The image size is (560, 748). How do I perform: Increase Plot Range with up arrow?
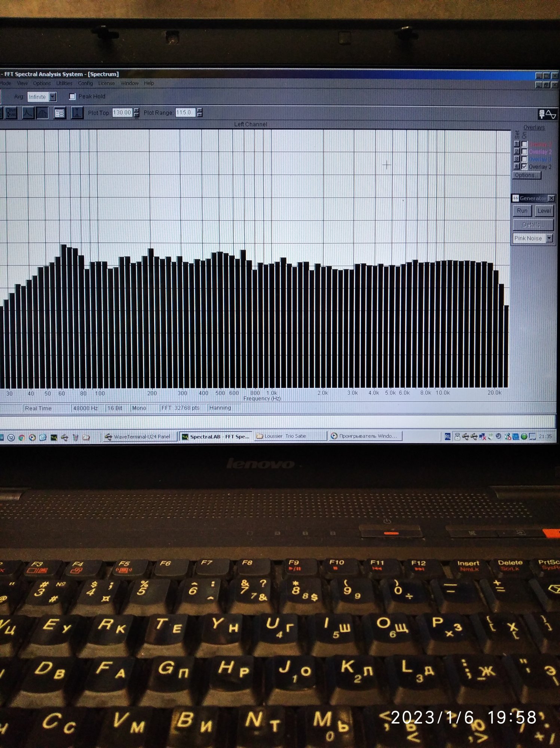pyautogui.click(x=200, y=110)
